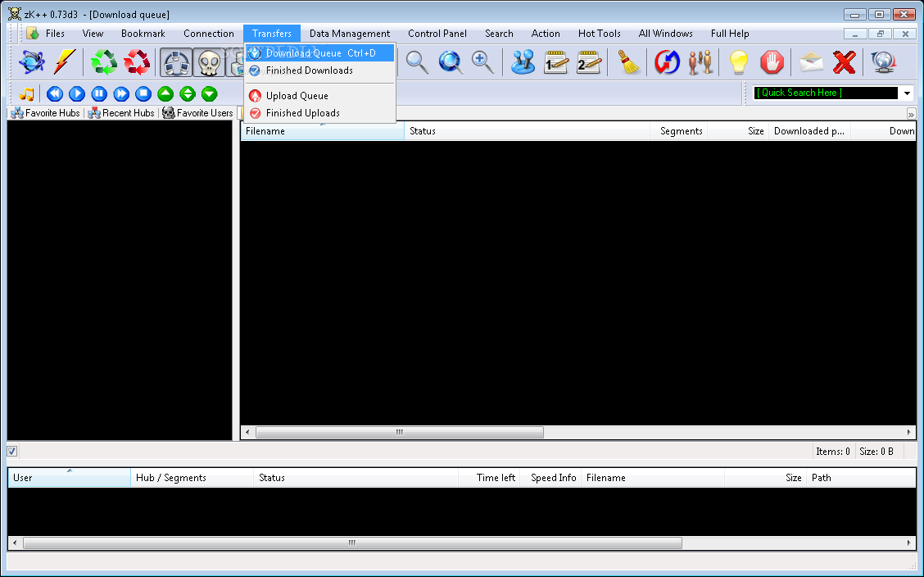Open the Connection menu
924x577 pixels.
209,34
